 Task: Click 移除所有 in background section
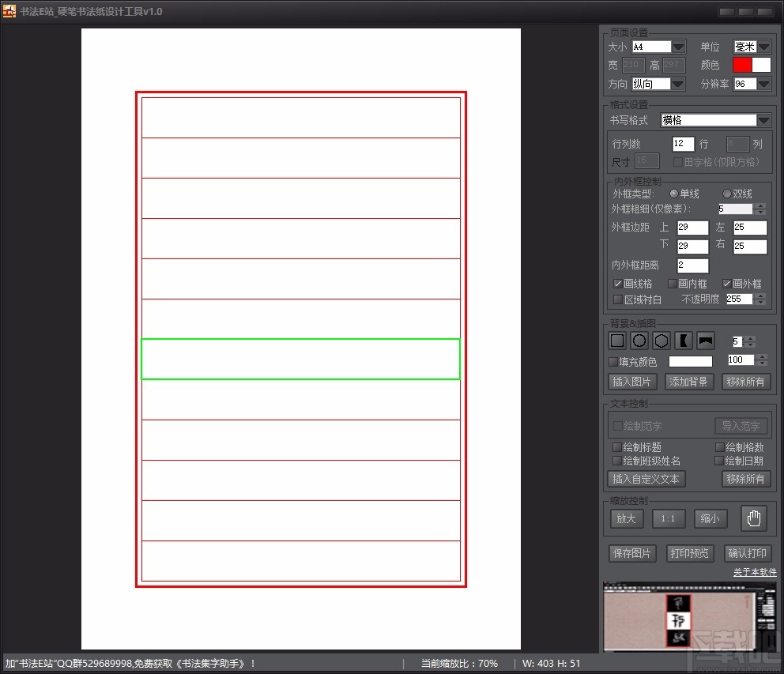pyautogui.click(x=745, y=382)
